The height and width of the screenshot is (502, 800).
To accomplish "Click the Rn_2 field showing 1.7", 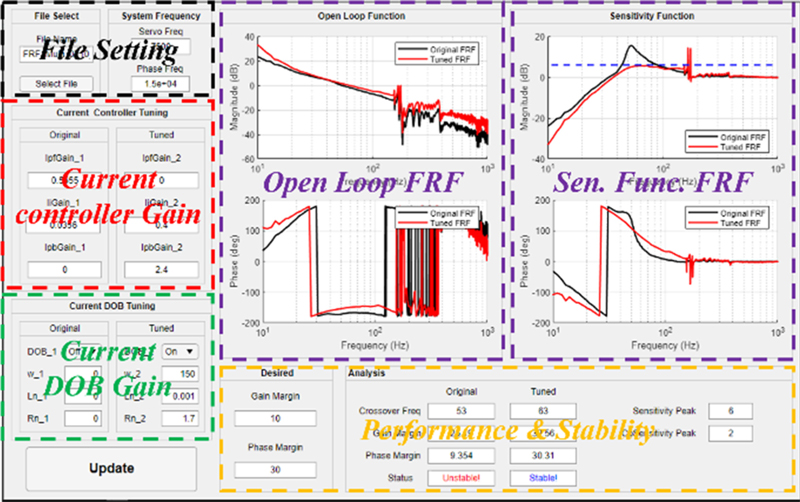I will click(x=180, y=418).
